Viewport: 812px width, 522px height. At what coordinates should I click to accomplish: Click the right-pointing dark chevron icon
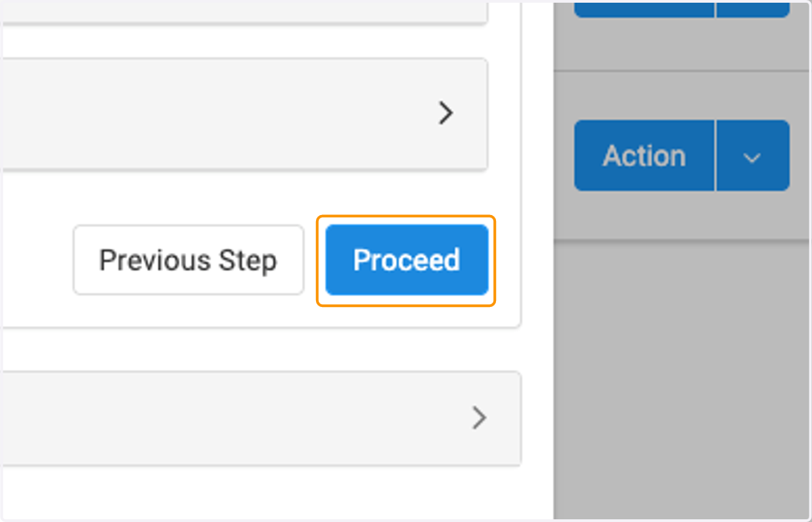(x=445, y=114)
